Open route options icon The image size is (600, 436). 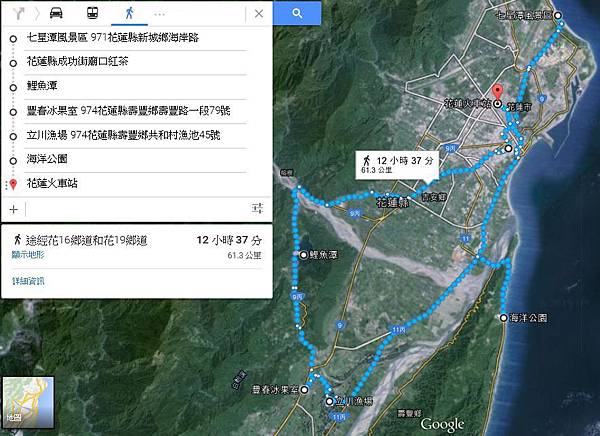[x=258, y=208]
